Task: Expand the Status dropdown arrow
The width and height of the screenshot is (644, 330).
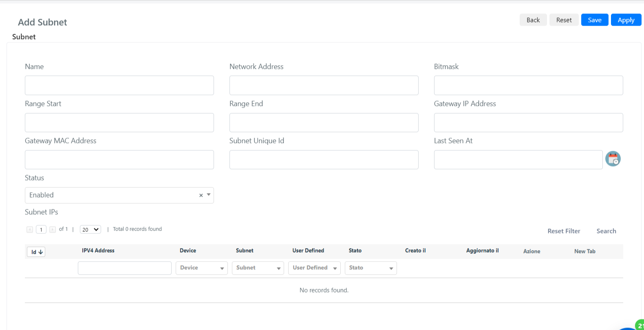Action: 209,195
